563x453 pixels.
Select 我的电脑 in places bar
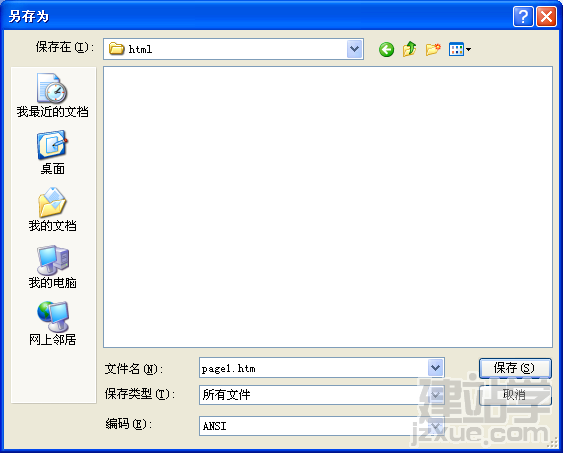[52, 267]
